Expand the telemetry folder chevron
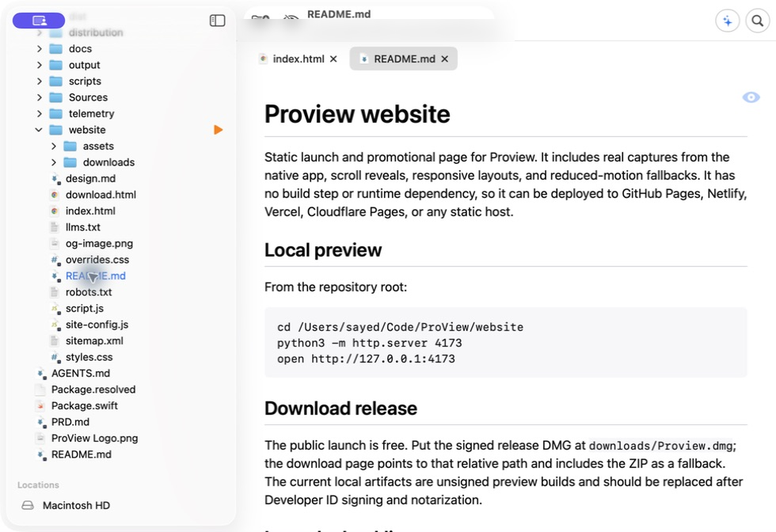Screen dimensions: 776x532 coord(40,114)
